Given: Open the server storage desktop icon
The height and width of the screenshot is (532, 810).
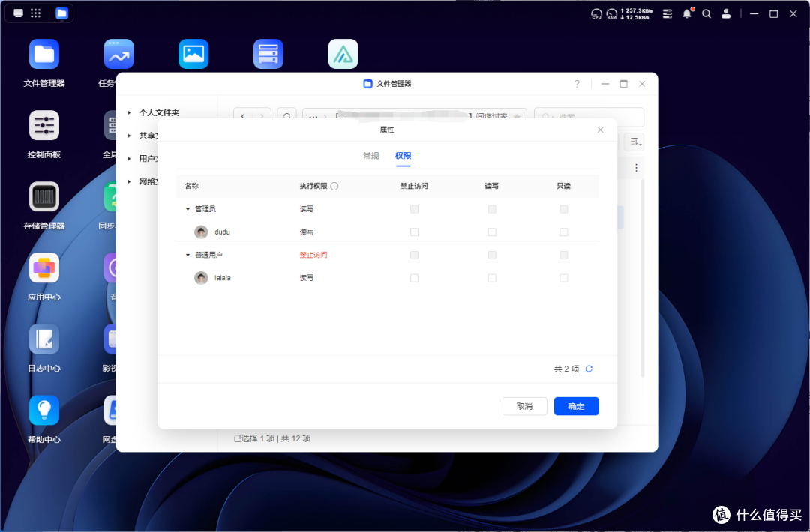Looking at the screenshot, I should pos(268,54).
